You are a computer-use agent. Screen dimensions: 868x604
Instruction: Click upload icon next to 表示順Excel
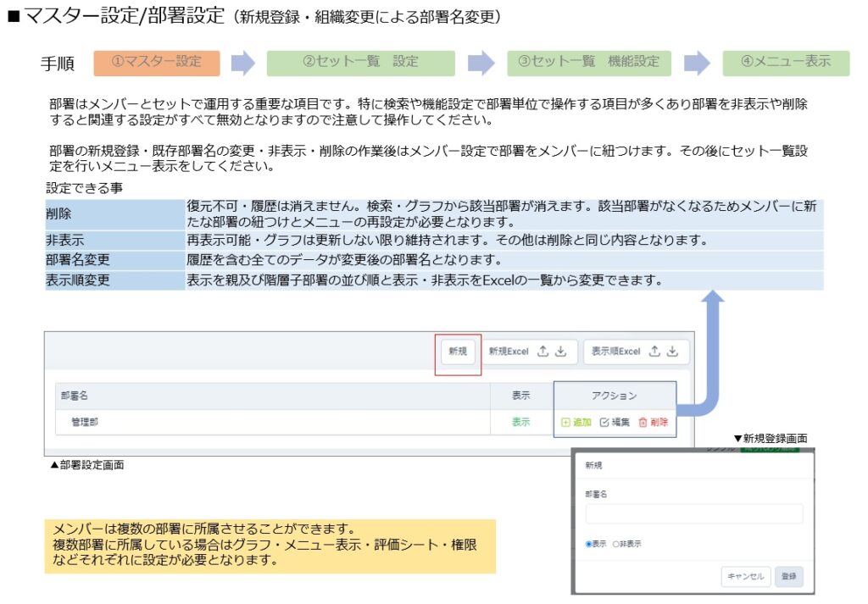point(656,352)
